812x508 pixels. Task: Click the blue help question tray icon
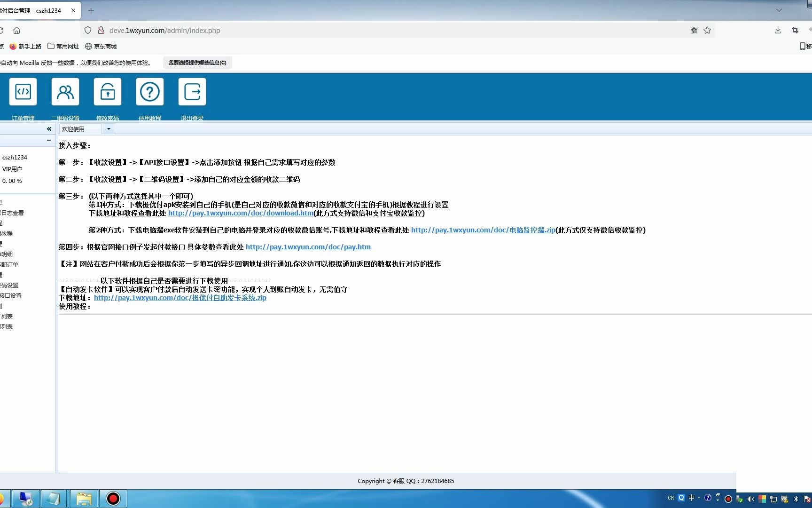coord(708,498)
